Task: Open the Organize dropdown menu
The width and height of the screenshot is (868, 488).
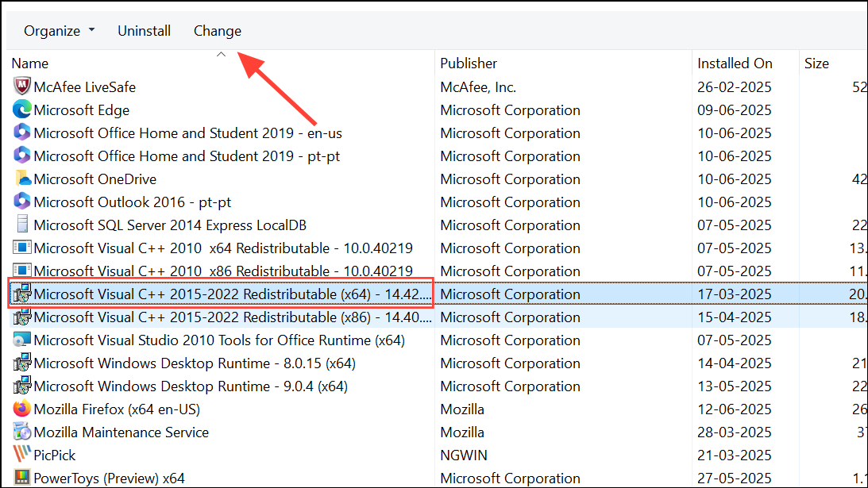Action: tap(60, 31)
